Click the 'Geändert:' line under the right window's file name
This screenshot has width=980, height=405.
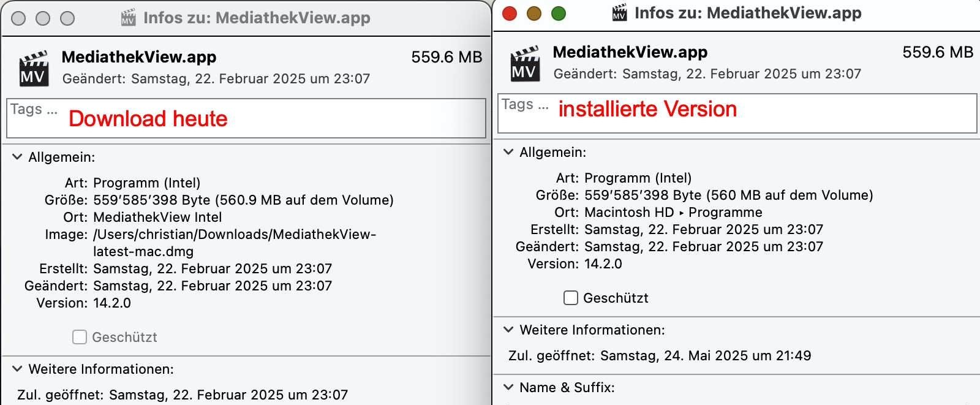pos(707,74)
